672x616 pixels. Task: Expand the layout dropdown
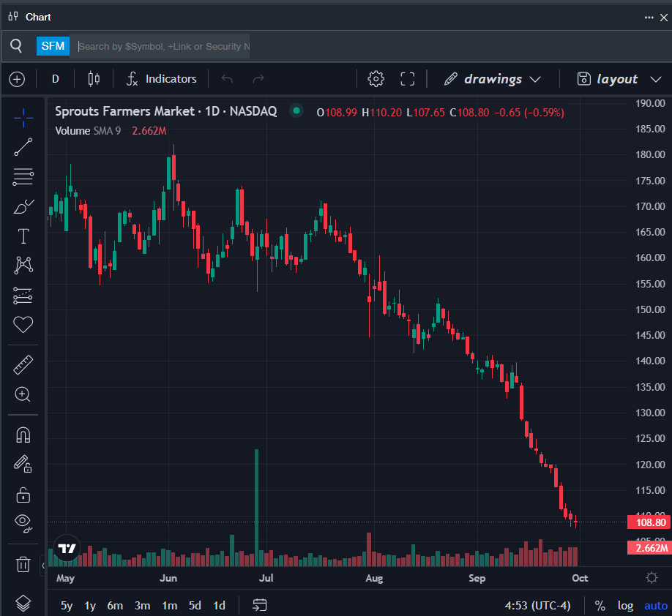608,79
